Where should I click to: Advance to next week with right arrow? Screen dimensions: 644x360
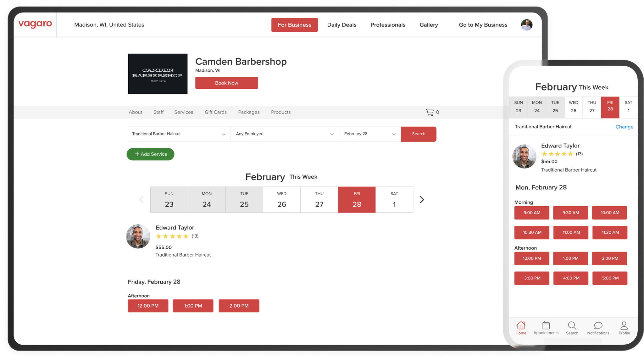(x=422, y=200)
